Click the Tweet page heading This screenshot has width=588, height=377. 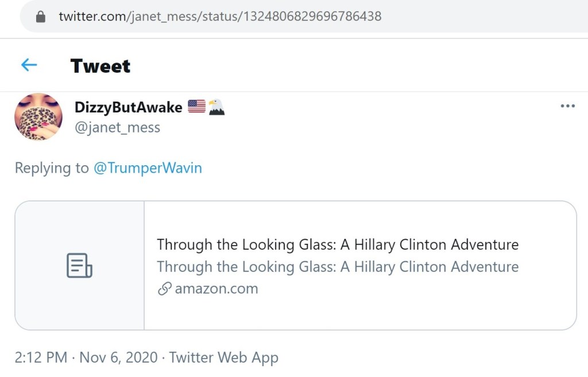click(x=100, y=66)
